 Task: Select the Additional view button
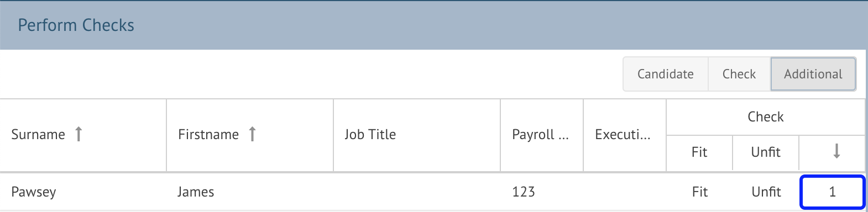pos(813,74)
